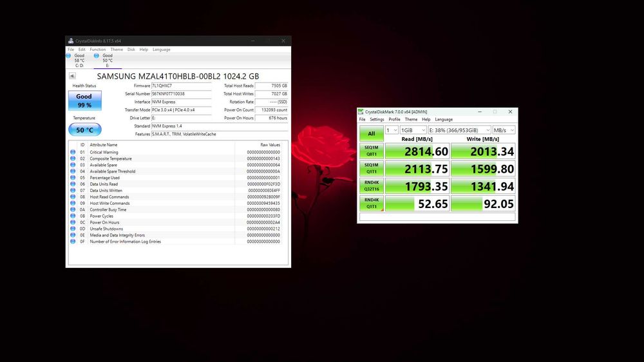
Task: Select the E: disk tab
Action: click(x=107, y=61)
